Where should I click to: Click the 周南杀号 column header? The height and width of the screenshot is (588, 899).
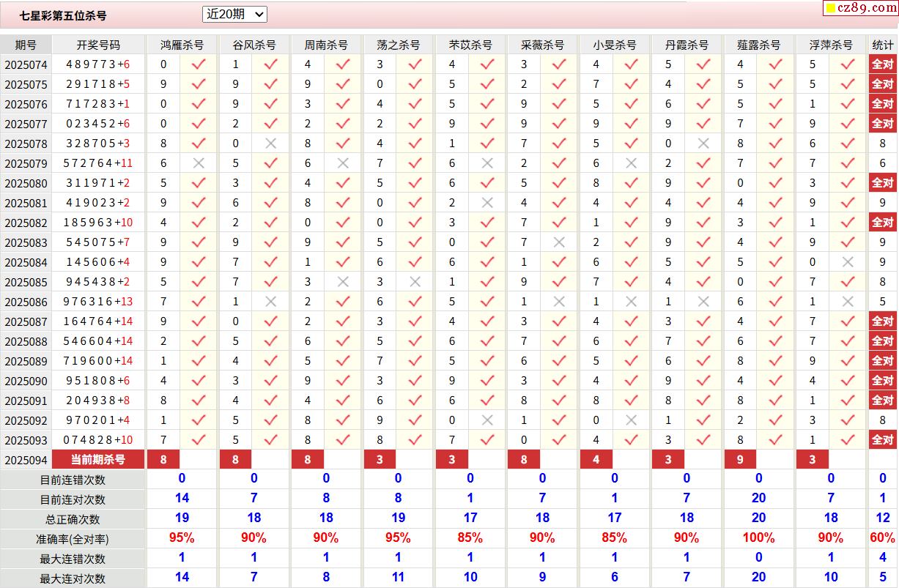(x=326, y=45)
